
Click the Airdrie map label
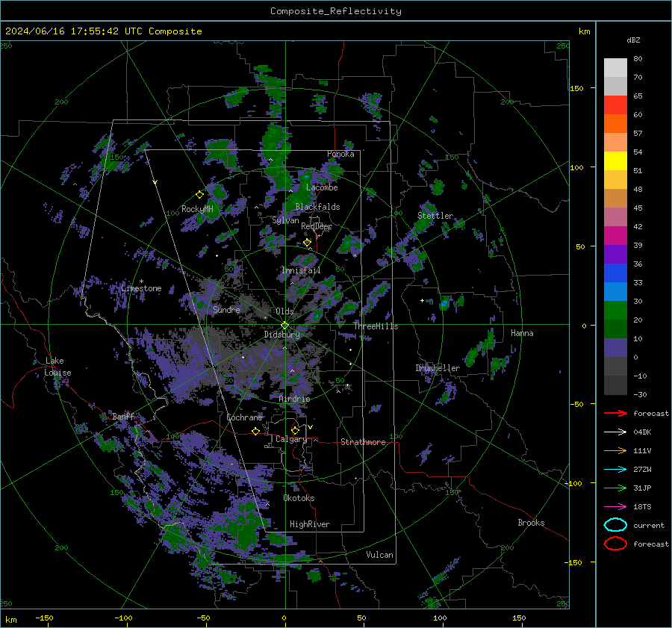coord(294,399)
